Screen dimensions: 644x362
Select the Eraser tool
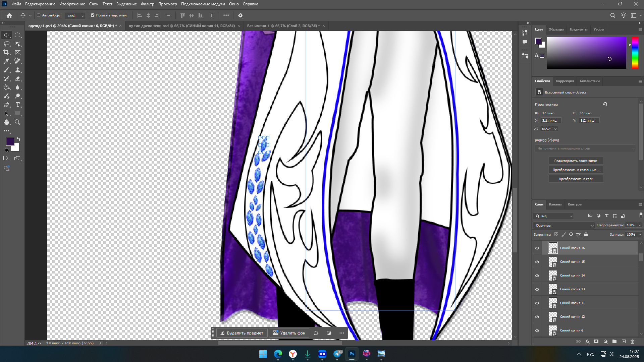tap(18, 78)
